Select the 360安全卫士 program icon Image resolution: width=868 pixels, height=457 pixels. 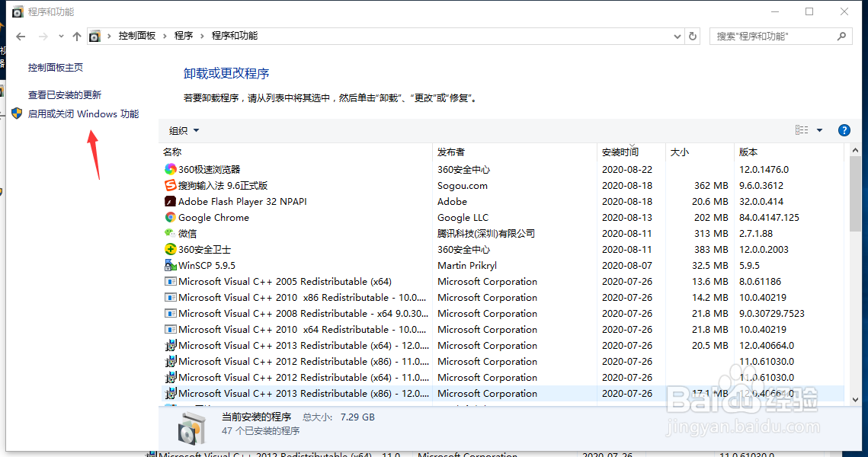click(169, 249)
